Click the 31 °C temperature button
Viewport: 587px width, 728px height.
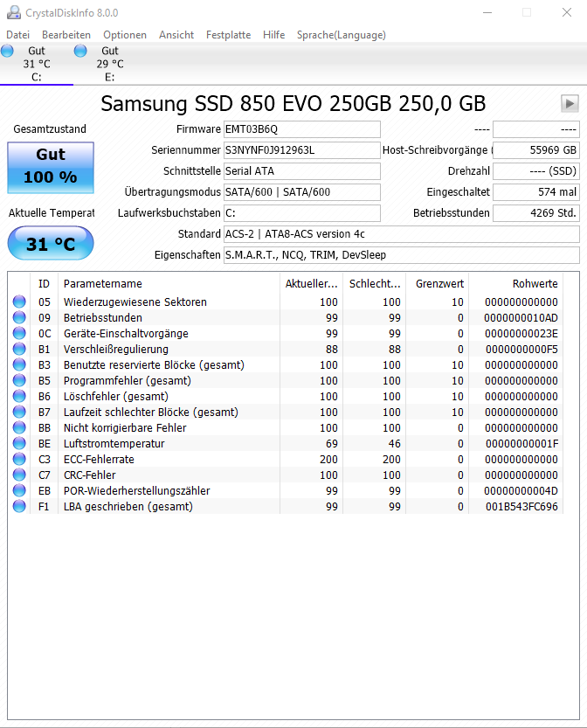(51, 243)
